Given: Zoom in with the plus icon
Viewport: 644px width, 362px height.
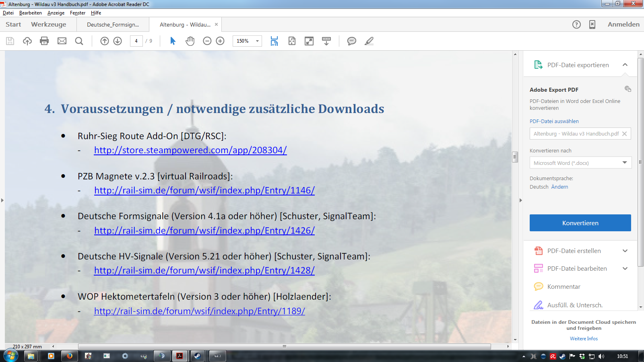Looking at the screenshot, I should click(x=220, y=41).
